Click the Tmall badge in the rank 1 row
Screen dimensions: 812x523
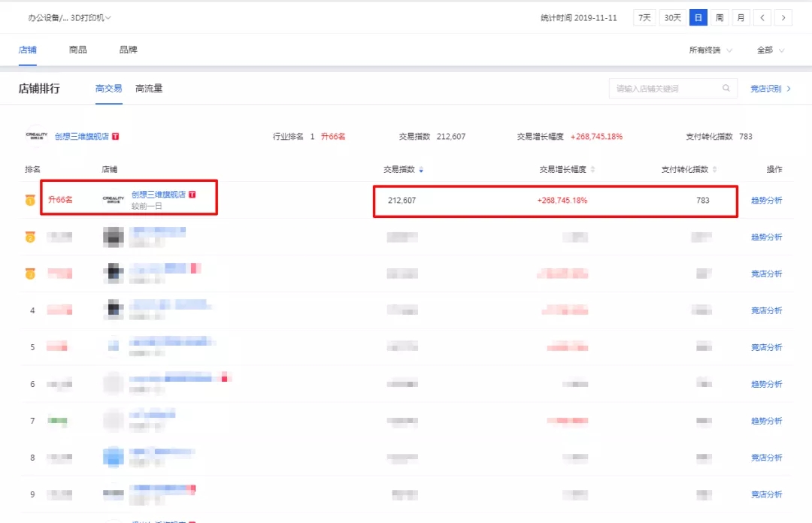click(192, 194)
